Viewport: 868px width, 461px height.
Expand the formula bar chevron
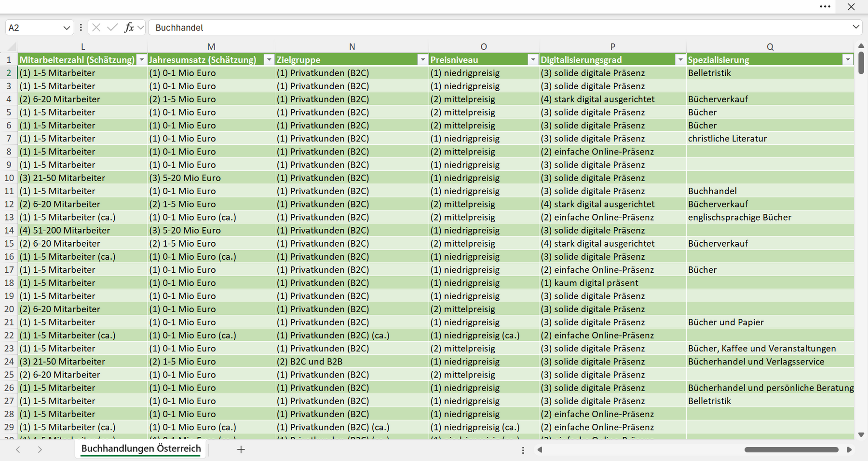coord(856,27)
